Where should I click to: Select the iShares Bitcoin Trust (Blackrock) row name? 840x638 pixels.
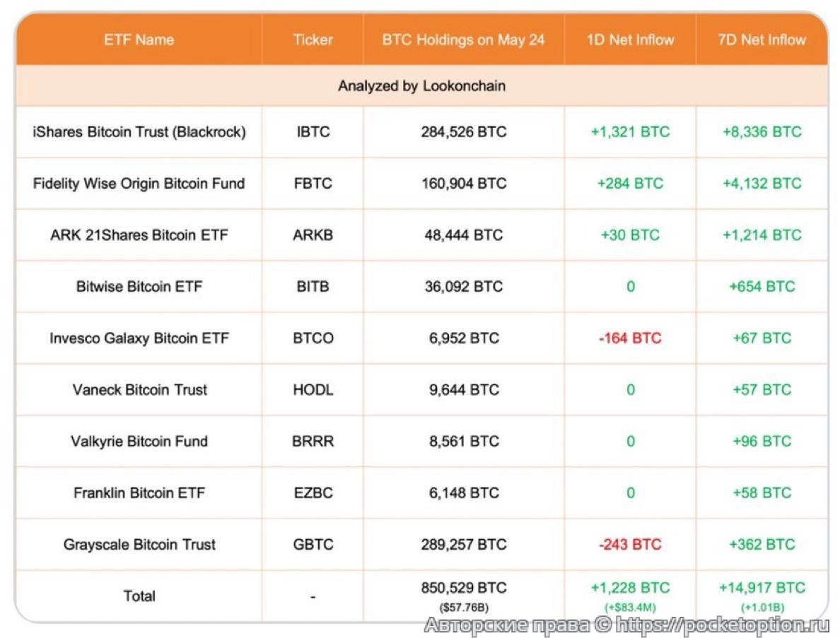[139, 131]
